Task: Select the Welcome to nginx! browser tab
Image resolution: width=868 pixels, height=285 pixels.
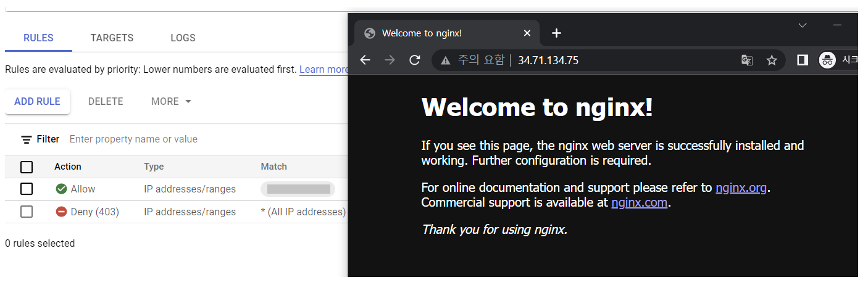Action: 447,33
